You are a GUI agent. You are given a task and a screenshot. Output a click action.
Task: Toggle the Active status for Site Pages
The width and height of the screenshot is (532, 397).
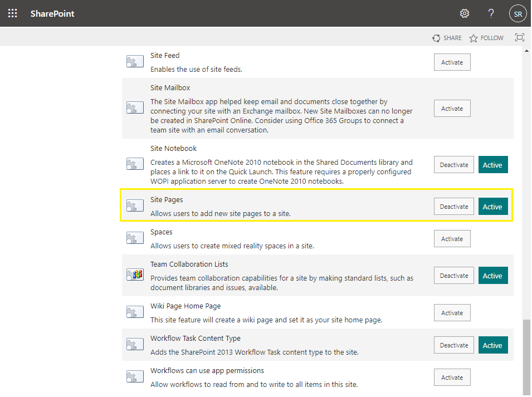(x=492, y=206)
